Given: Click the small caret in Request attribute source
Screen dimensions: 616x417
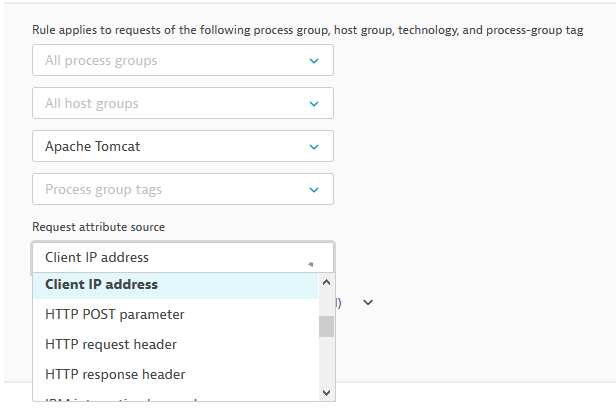Looking at the screenshot, I should click(x=311, y=264).
